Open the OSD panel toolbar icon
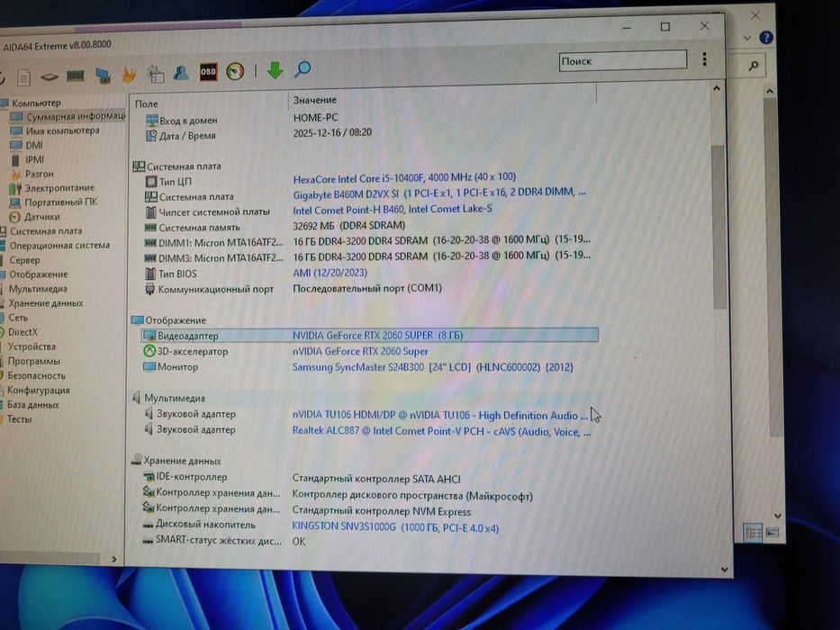Screen dimensions: 840x630 tap(208, 72)
